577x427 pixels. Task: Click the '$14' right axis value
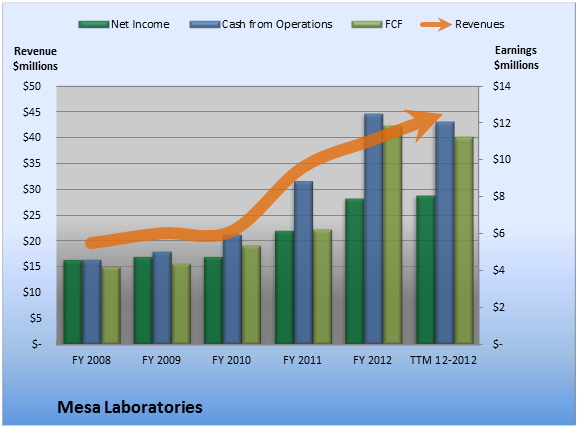[502, 87]
